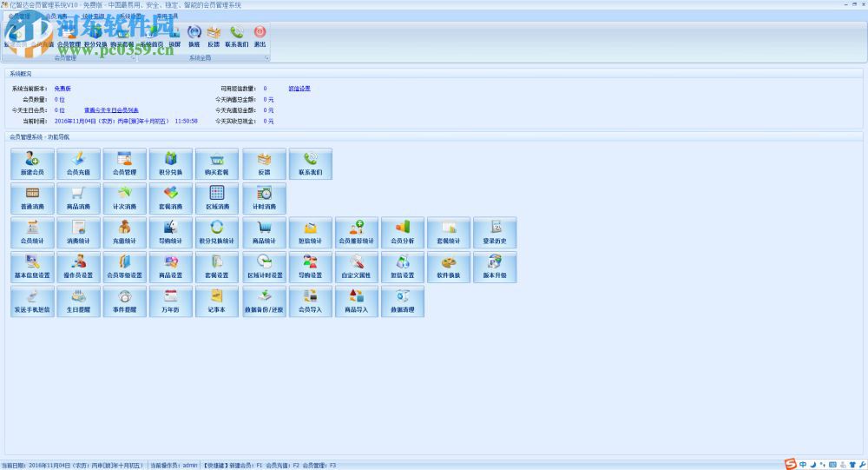Viewport: 868px width, 470px height.
Task: Open the 操作员设置 tile
Action: tap(78, 267)
